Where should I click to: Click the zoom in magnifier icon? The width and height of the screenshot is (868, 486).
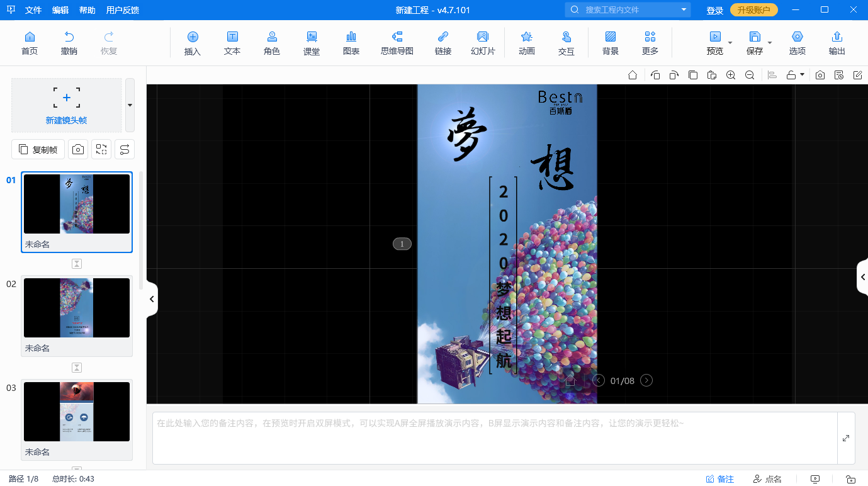[731, 75]
